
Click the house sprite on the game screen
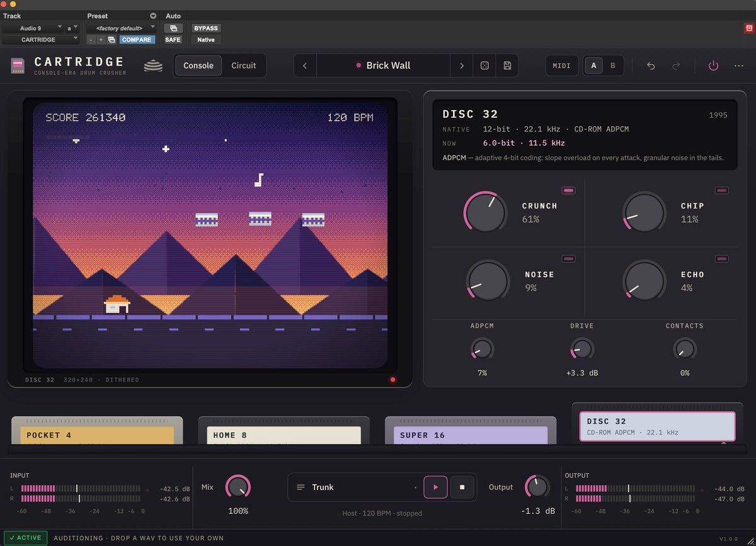(117, 304)
